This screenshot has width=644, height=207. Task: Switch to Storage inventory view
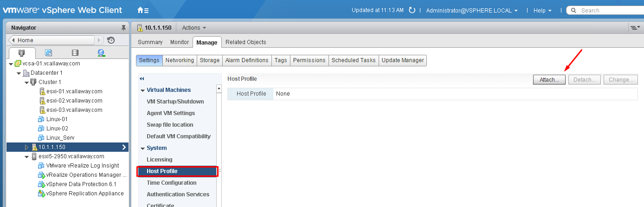click(75, 53)
